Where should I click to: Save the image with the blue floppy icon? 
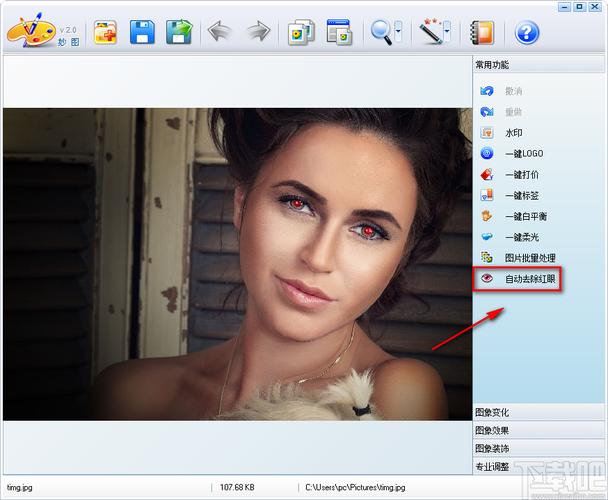(x=142, y=32)
